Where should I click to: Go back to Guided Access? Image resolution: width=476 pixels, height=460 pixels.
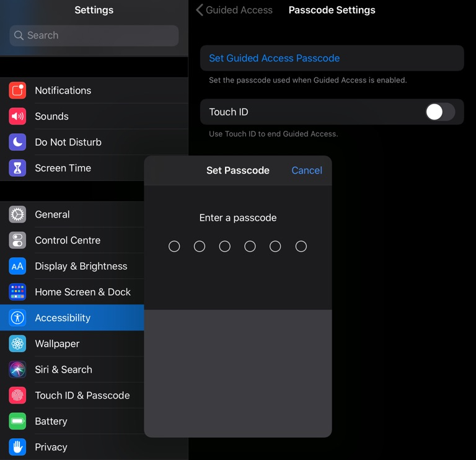[x=234, y=10]
